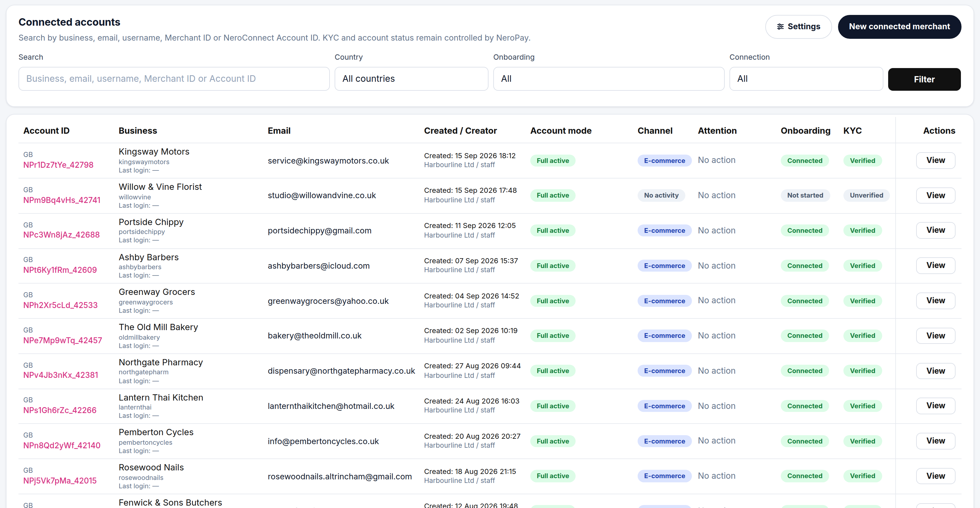
Task: View Ashby Barbers account
Action: (x=936, y=265)
